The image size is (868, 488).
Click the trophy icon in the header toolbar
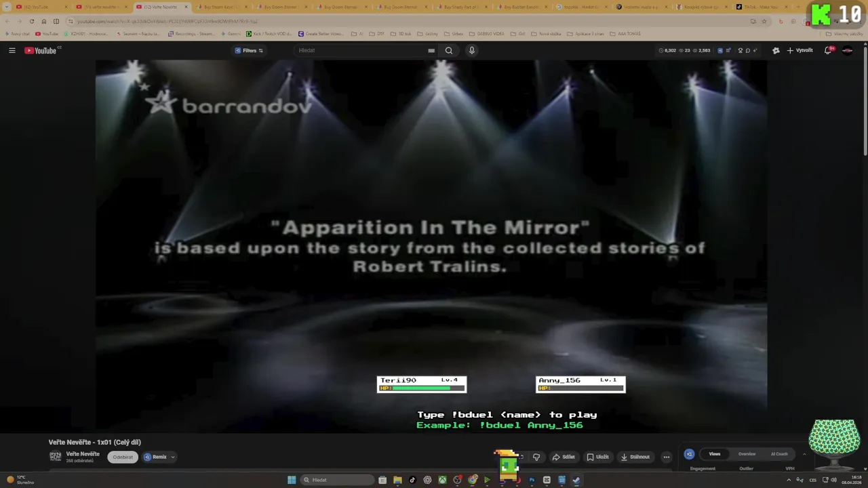pyautogui.click(x=741, y=50)
